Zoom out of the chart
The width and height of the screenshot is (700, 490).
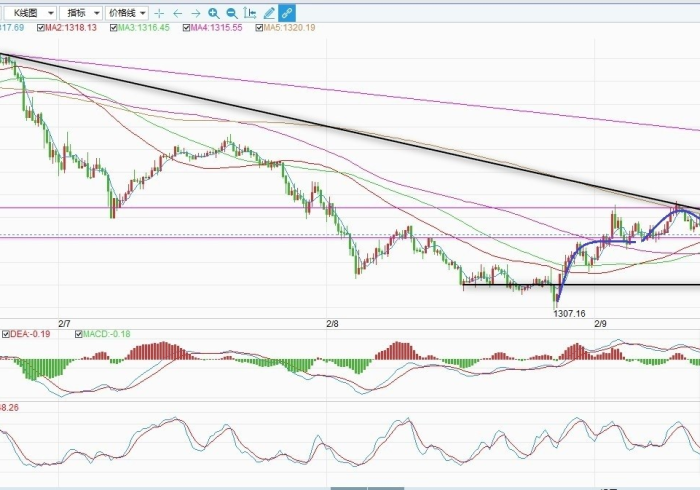point(232,13)
